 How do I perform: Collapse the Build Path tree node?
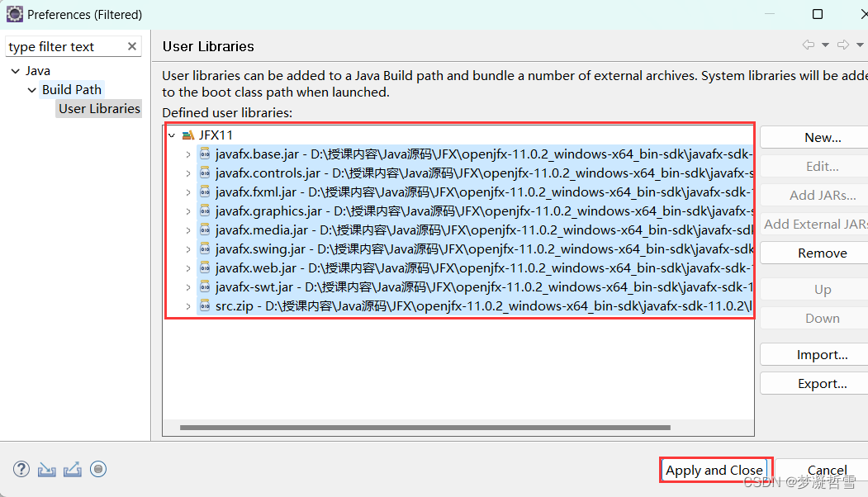pyautogui.click(x=31, y=90)
